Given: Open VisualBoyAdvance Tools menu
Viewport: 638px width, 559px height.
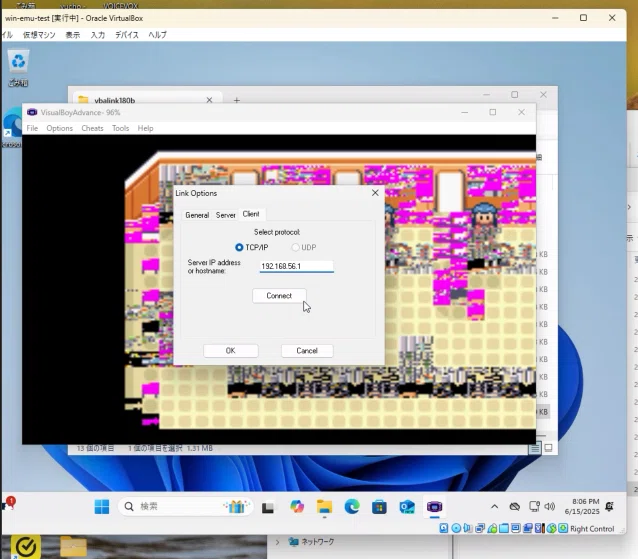Looking at the screenshot, I should tap(120, 128).
